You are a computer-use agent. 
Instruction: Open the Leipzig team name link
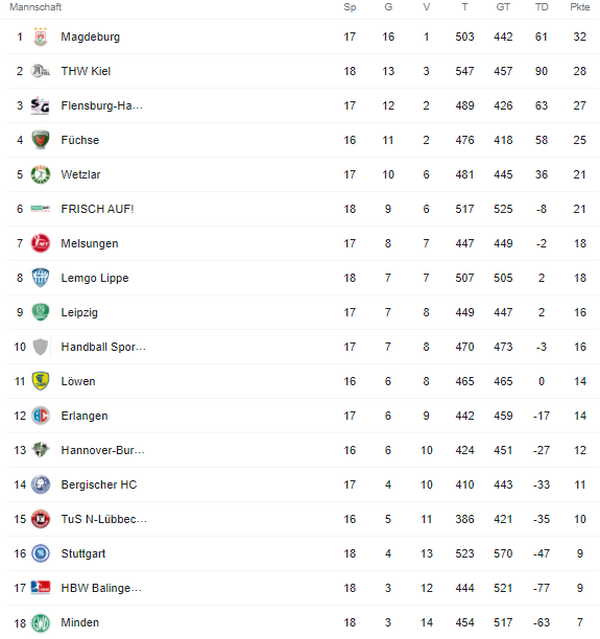[79, 313]
